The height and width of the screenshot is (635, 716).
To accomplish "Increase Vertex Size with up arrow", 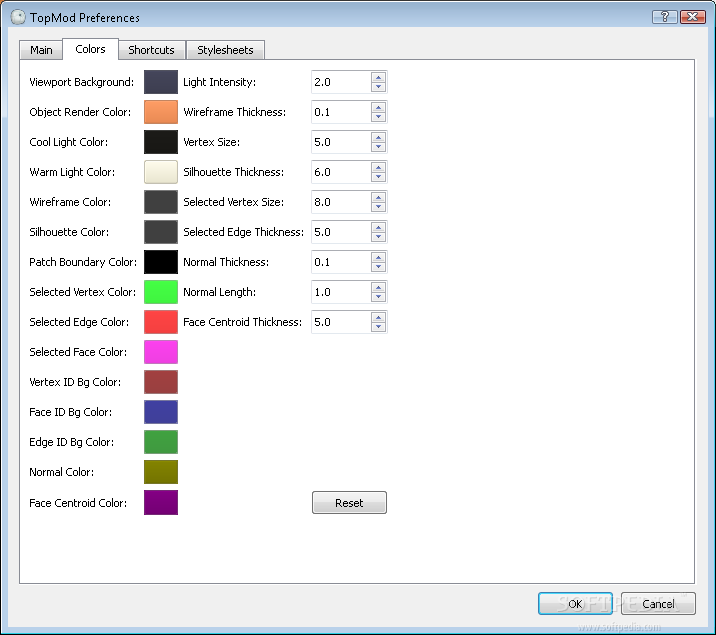I will [x=378, y=137].
